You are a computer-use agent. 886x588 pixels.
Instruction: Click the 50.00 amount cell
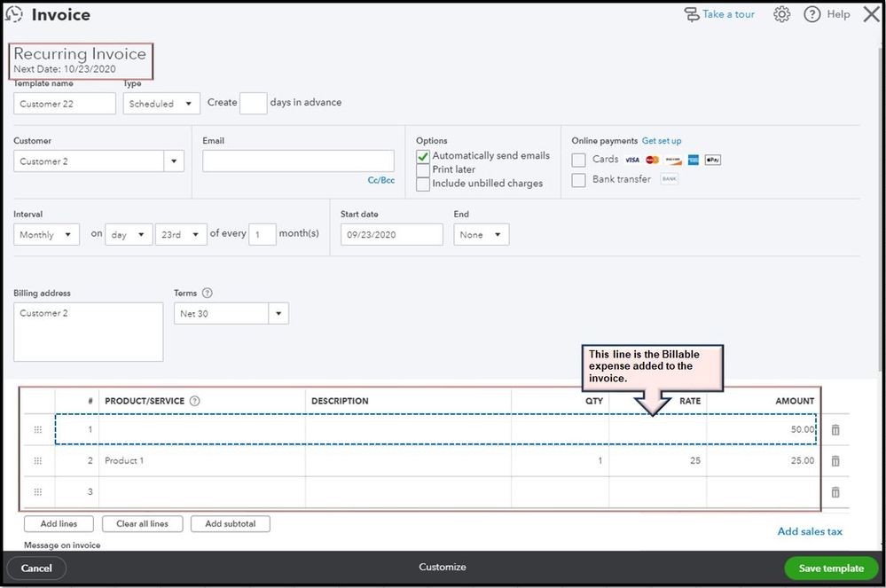(x=761, y=429)
